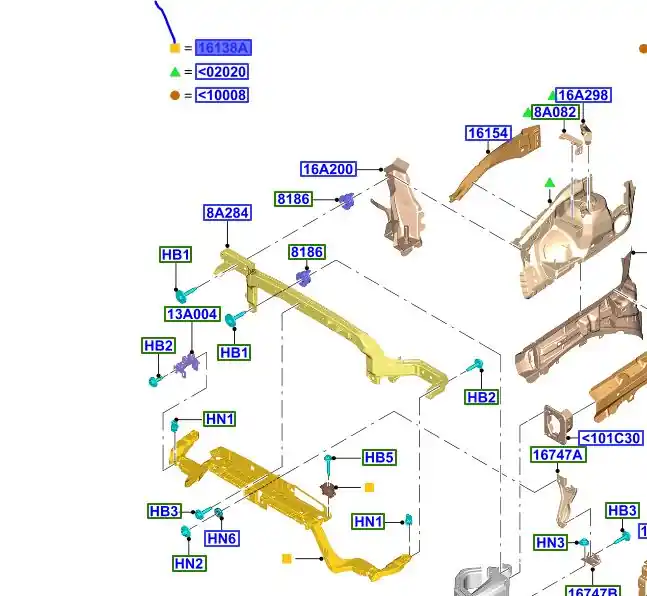Image resolution: width=647 pixels, height=596 pixels.
Task: Open the 13A004 part label
Action: (192, 314)
